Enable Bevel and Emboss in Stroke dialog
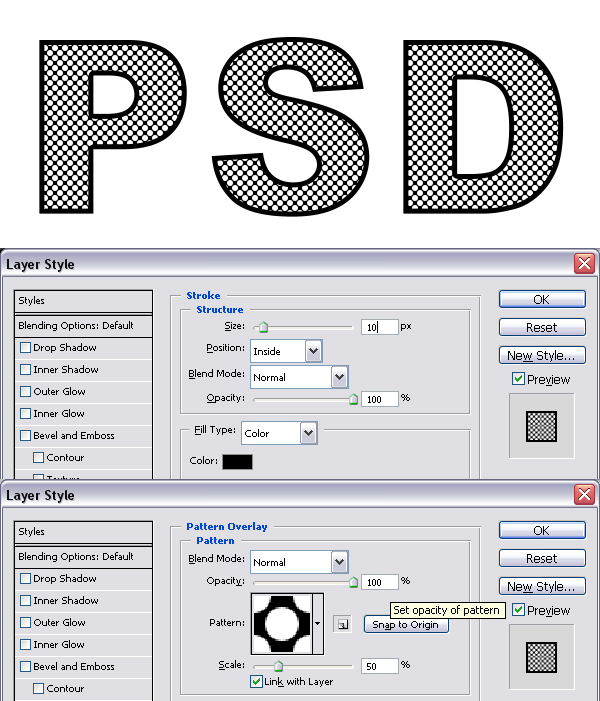 (25, 435)
